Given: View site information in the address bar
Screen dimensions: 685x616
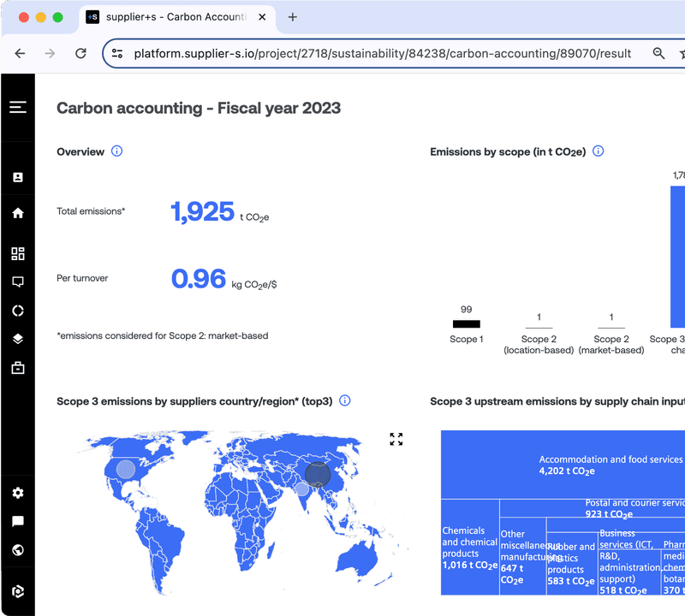Looking at the screenshot, I should pos(117,54).
